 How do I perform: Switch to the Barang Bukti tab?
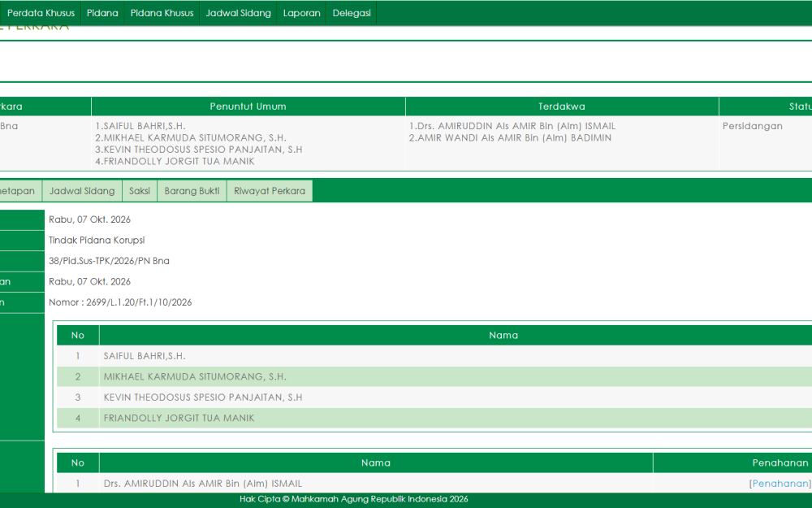[192, 191]
